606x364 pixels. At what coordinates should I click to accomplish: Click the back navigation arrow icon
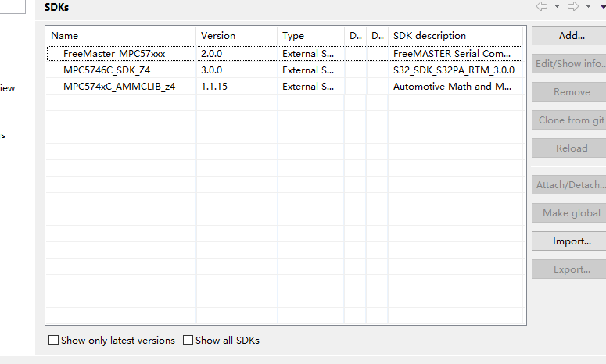[x=542, y=6]
